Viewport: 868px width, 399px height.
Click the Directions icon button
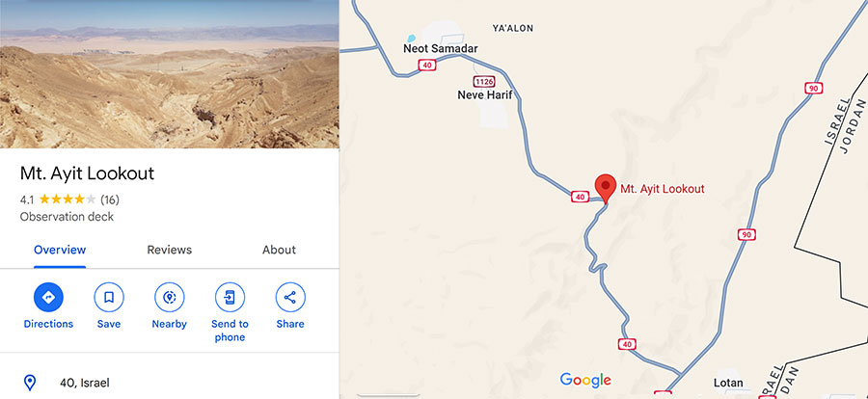(48, 297)
